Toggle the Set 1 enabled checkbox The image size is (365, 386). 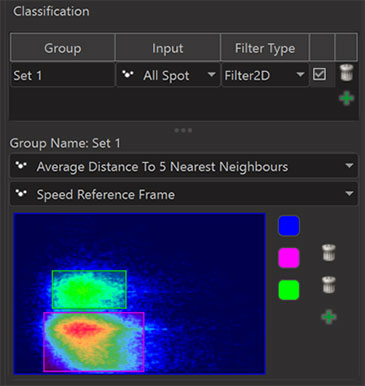(319, 74)
